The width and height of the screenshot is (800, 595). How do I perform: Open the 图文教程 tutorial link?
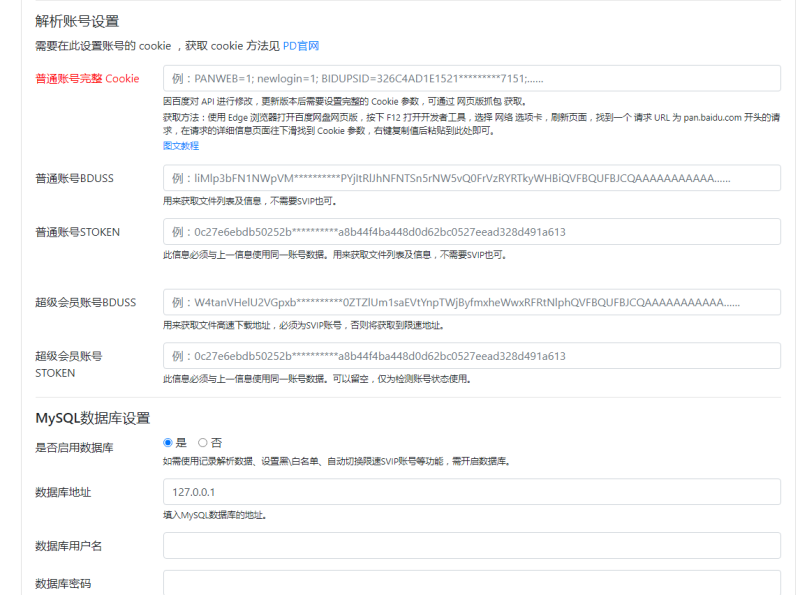click(x=181, y=146)
